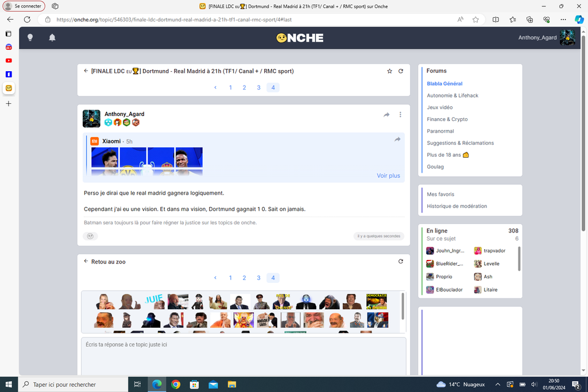This screenshot has width=588, height=392.
Task: Toggle the lightbulb theme icon in header
Action: coord(30,38)
